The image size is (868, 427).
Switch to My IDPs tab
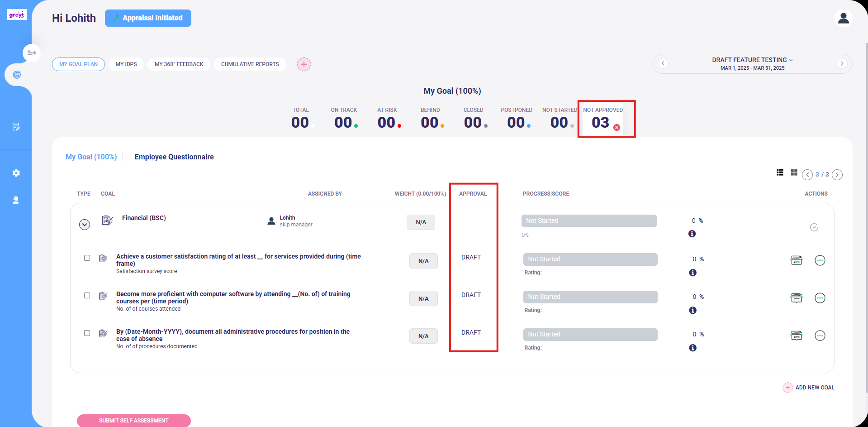pyautogui.click(x=126, y=64)
